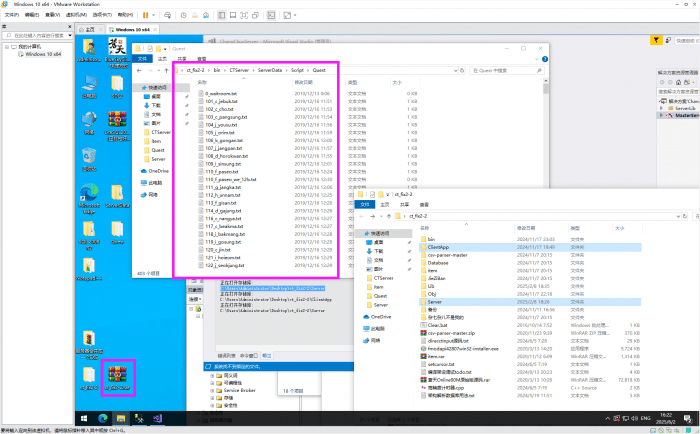Click the SQL tools taskbar icon
The width and height of the screenshot is (700, 434).
(139, 418)
